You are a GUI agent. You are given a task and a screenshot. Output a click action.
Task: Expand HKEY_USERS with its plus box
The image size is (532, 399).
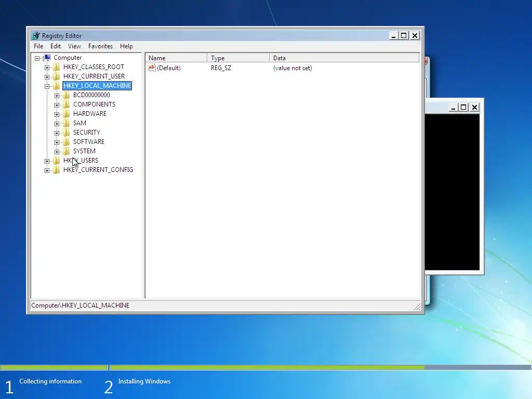[47, 161]
